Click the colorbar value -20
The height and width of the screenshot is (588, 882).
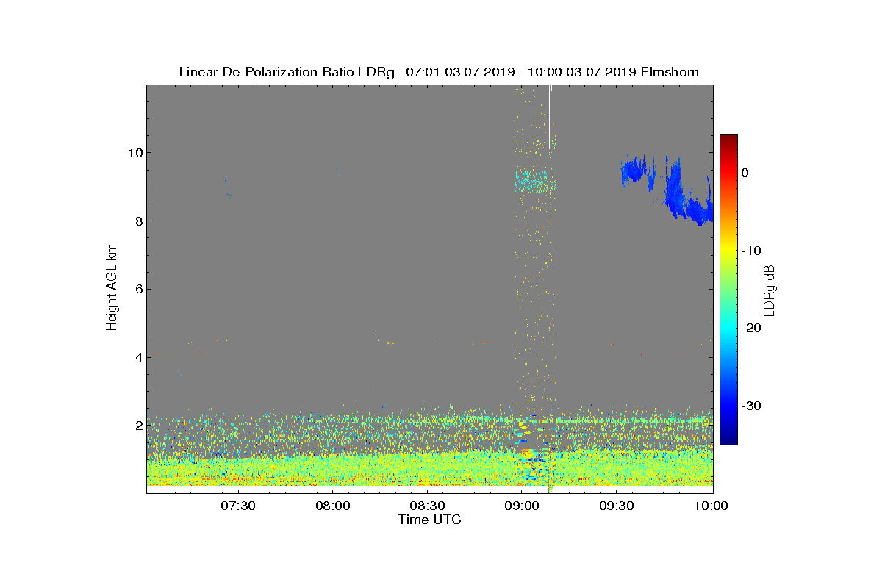(x=750, y=328)
